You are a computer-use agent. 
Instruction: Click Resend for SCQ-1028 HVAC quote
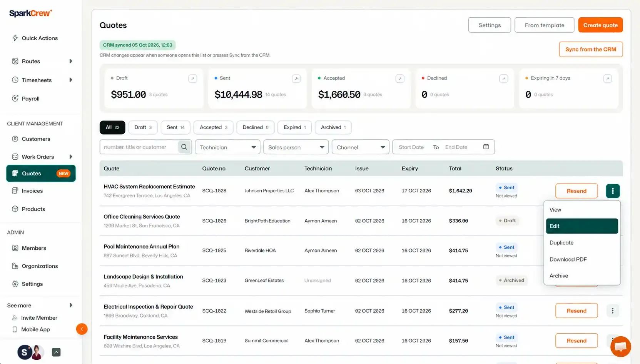(577, 191)
